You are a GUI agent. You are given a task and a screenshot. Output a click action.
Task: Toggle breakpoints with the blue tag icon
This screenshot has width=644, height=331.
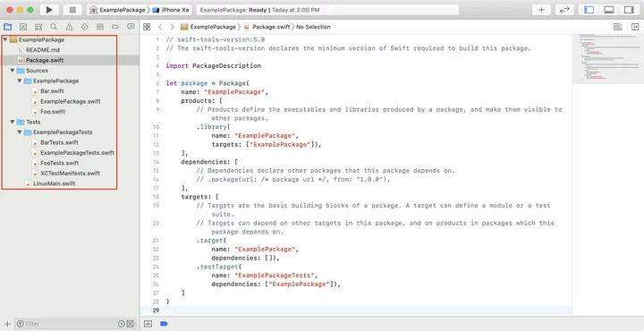pos(164,324)
